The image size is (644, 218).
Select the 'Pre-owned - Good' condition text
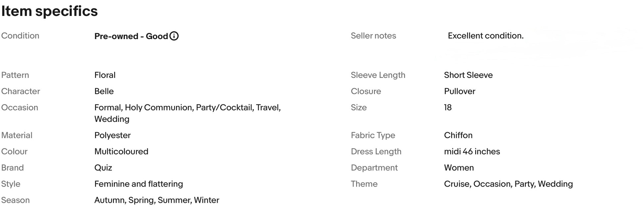point(131,36)
